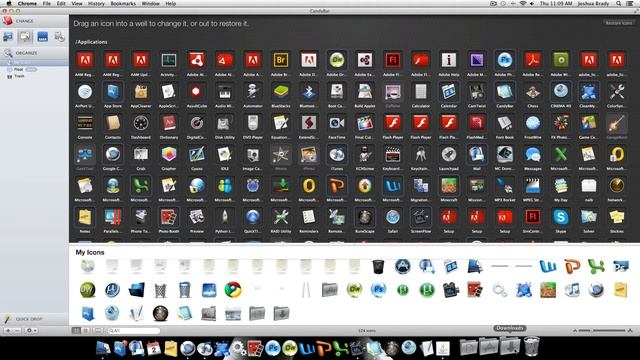Click the Wi-Fi status menu bar icon

coord(523,3)
